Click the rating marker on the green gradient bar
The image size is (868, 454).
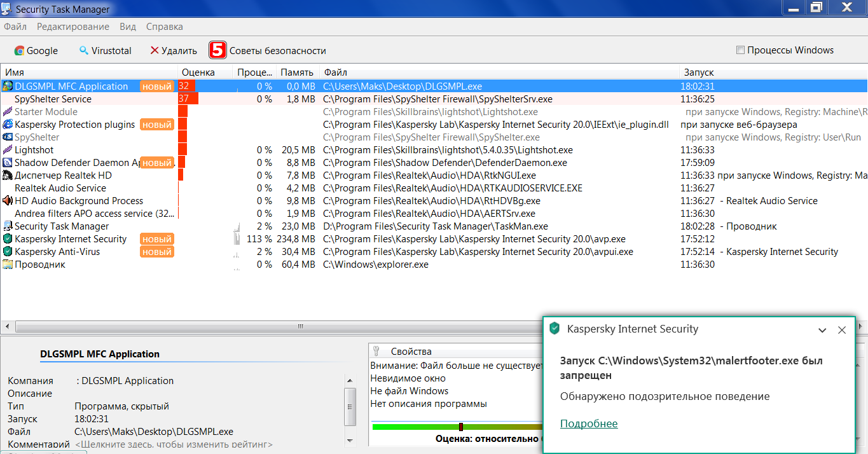[461, 427]
